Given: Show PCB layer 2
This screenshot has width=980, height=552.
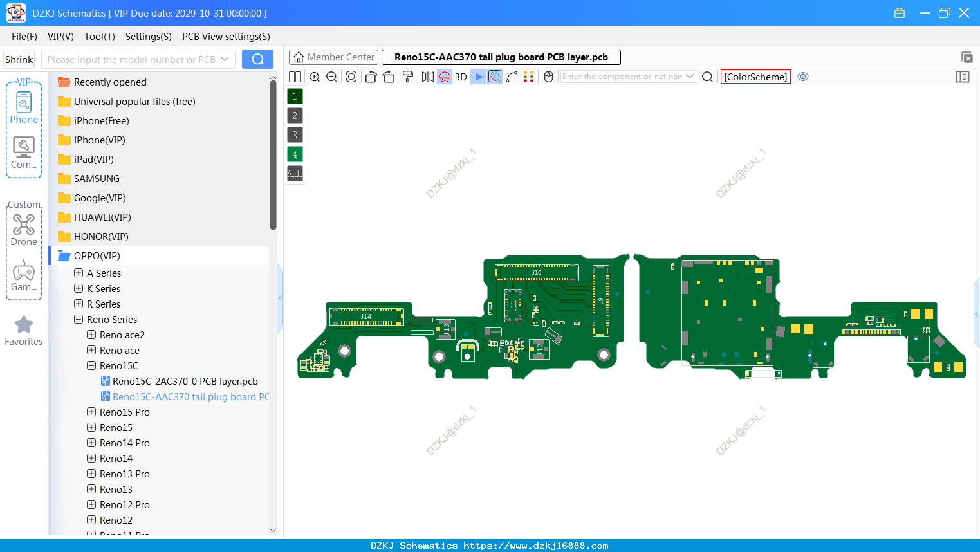Looking at the screenshot, I should click(295, 116).
